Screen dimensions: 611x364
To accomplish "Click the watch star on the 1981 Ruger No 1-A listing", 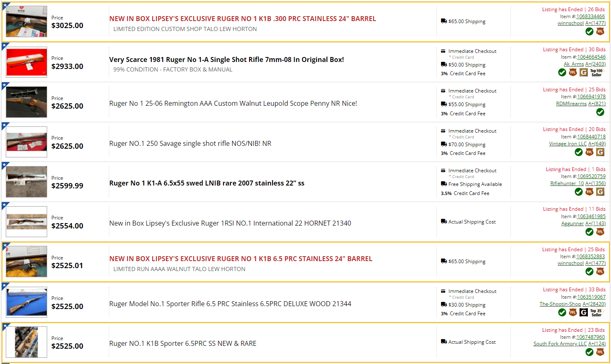I will point(5,46).
